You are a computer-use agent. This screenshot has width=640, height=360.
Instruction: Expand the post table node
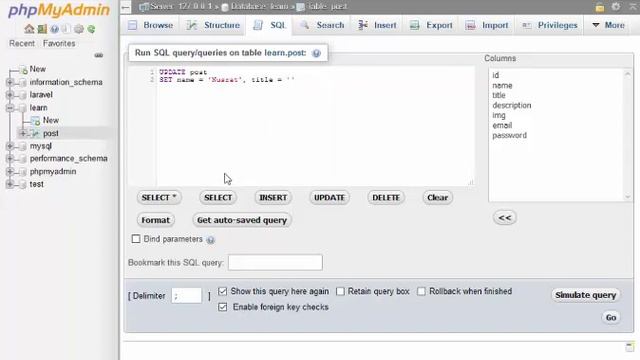[23, 133]
